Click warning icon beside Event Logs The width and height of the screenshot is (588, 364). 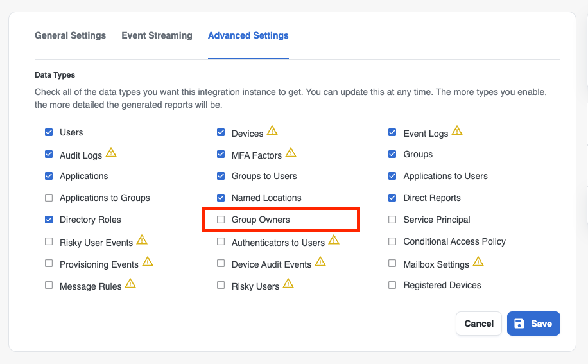coord(457,131)
